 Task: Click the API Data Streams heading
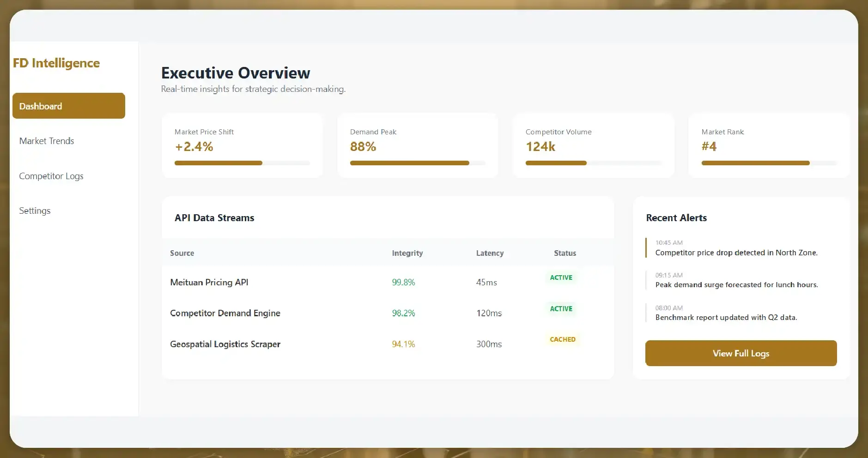point(214,218)
